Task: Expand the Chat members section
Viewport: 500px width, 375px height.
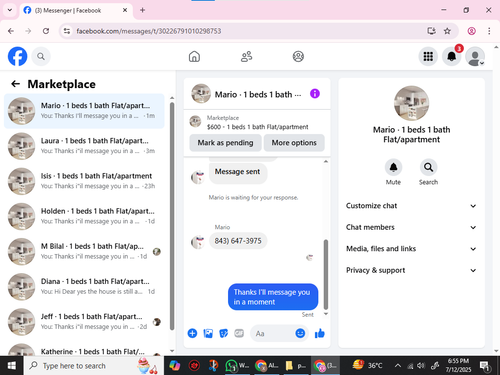Action: pos(411,227)
